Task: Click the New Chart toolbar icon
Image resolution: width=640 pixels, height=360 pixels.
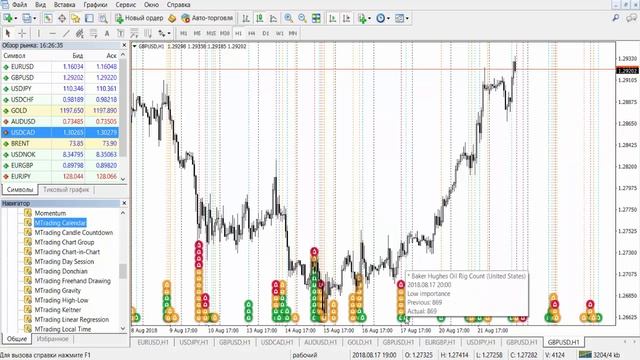Action: click(8, 18)
